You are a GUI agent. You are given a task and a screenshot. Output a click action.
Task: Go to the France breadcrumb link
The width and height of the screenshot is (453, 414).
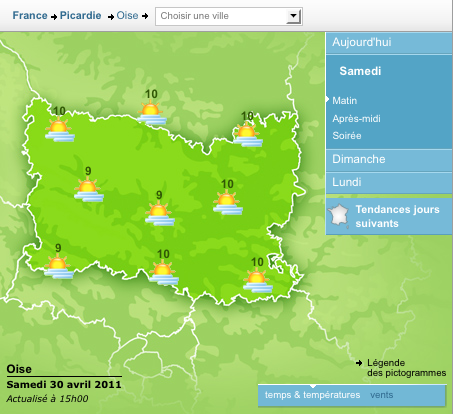pos(30,15)
